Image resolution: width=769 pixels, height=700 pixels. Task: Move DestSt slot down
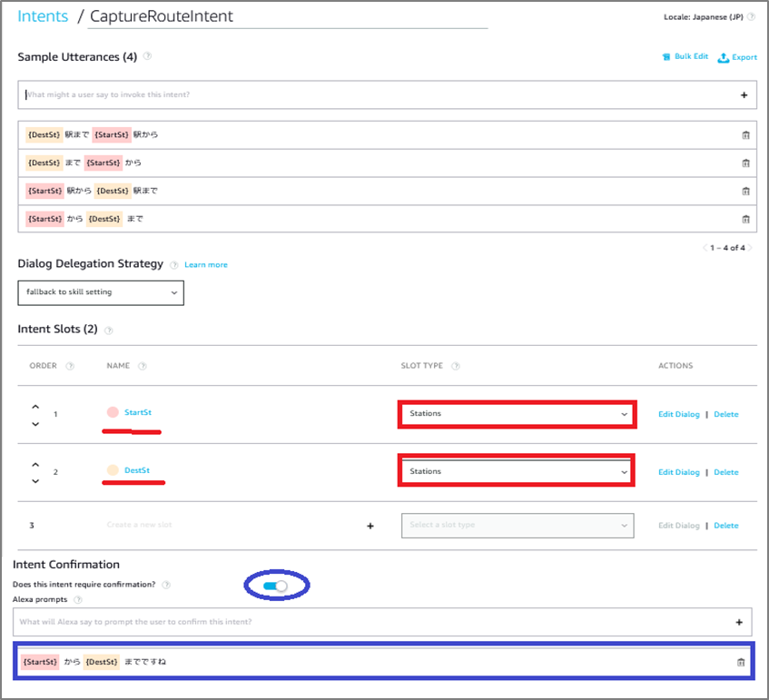35,481
